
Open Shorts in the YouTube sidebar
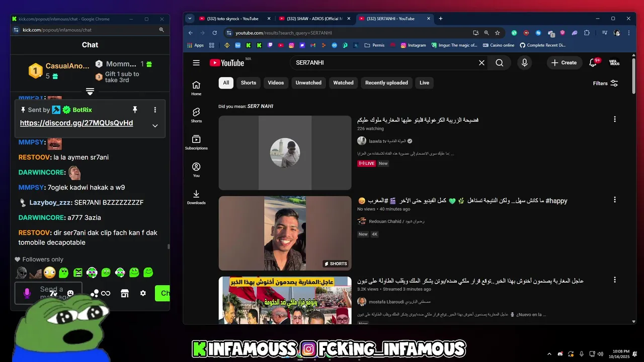196,115
